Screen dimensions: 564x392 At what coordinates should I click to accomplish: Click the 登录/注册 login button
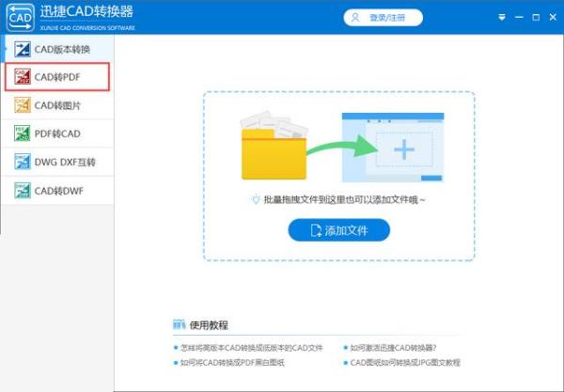point(384,18)
